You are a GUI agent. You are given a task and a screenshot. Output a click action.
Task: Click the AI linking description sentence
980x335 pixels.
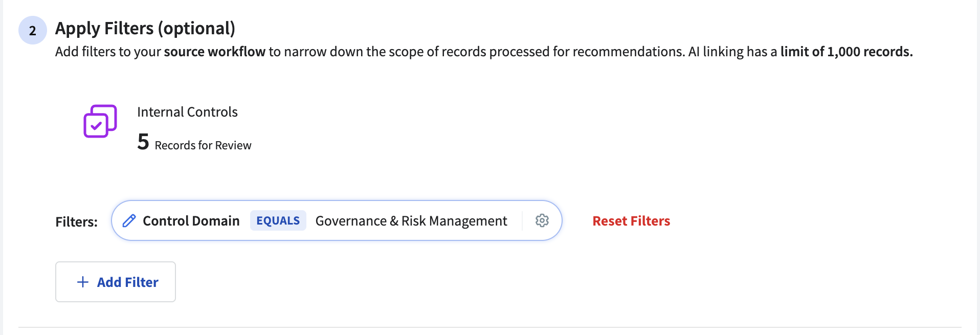(800, 52)
